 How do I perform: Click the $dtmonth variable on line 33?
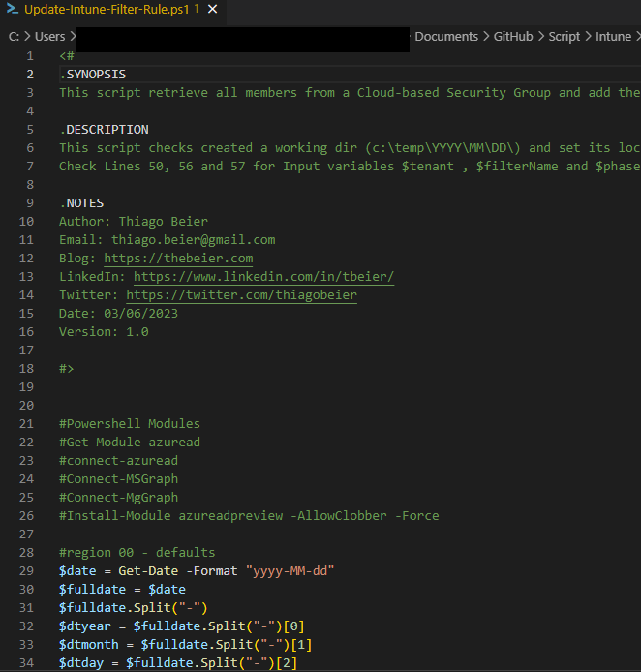92,645
